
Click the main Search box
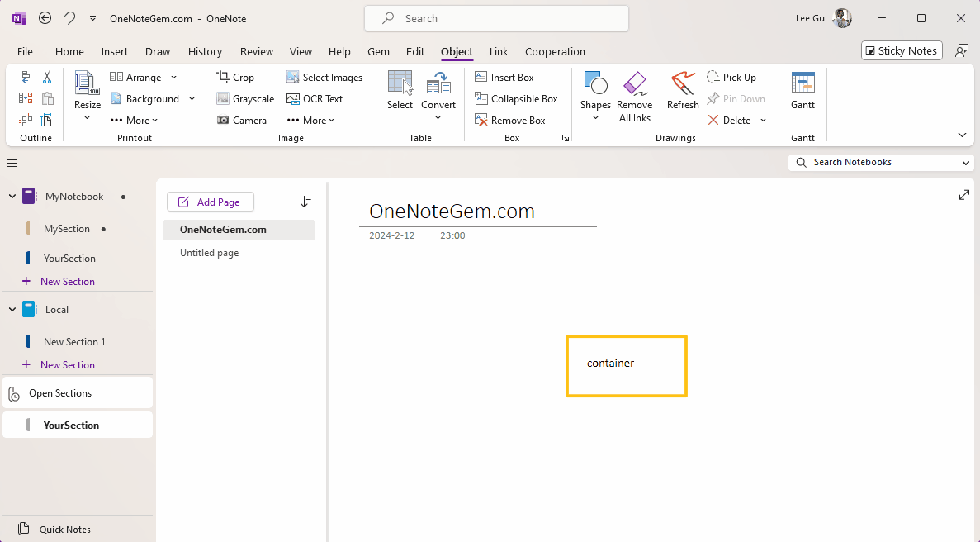click(x=497, y=18)
